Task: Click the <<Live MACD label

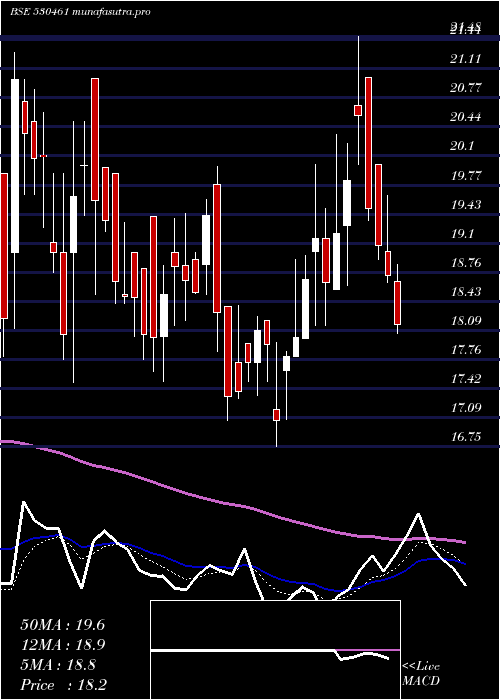Action: [x=421, y=674]
